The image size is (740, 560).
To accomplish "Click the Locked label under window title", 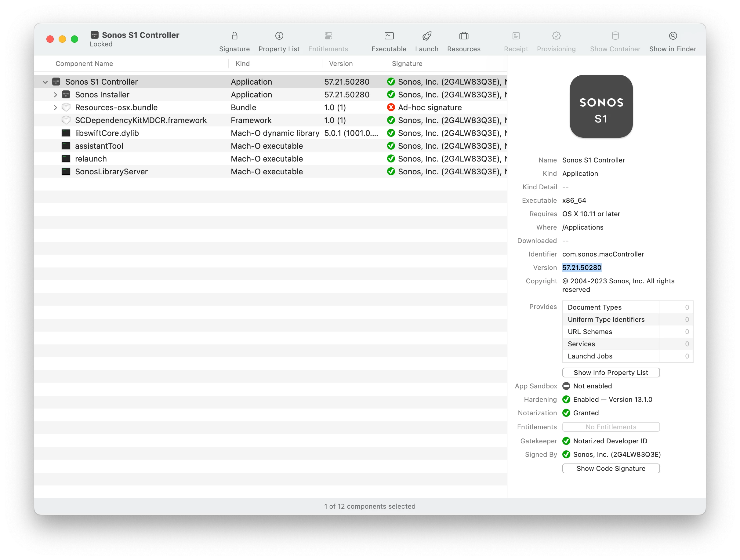I will pyautogui.click(x=101, y=44).
